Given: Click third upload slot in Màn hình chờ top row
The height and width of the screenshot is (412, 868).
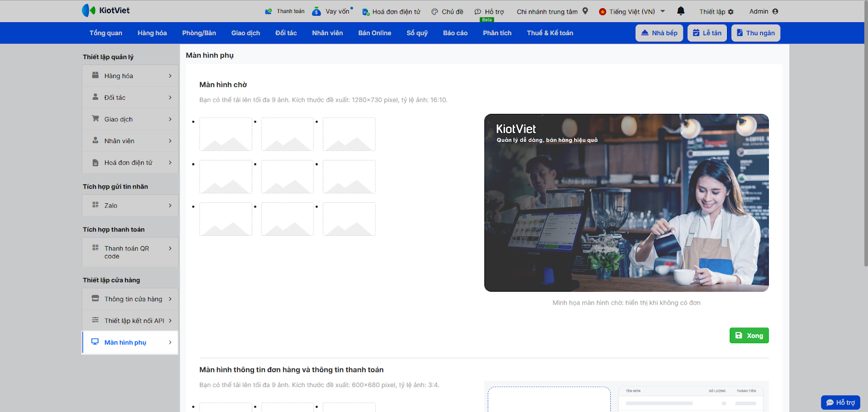Looking at the screenshot, I should point(349,134).
